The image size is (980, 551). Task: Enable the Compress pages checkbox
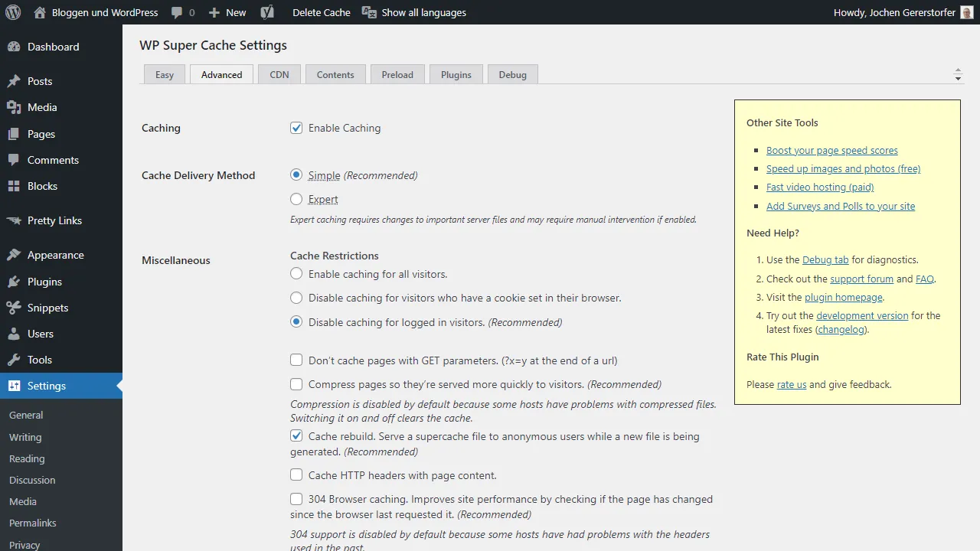click(296, 384)
